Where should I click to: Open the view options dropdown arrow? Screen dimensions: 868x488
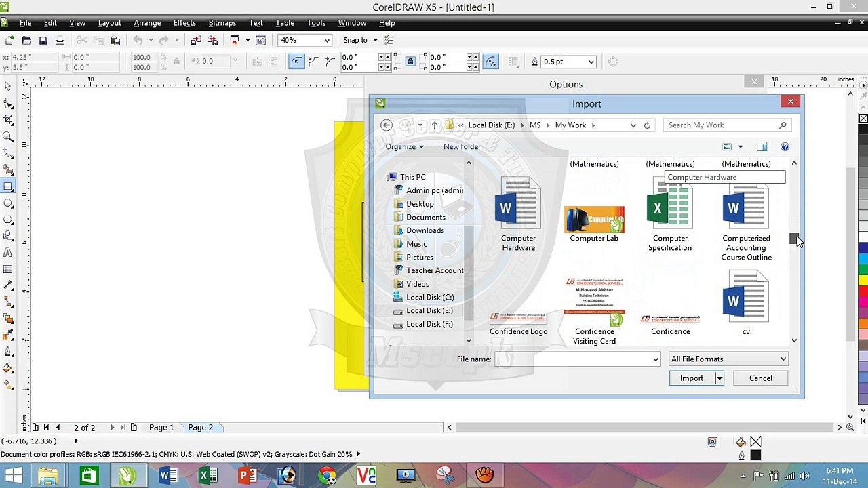741,147
